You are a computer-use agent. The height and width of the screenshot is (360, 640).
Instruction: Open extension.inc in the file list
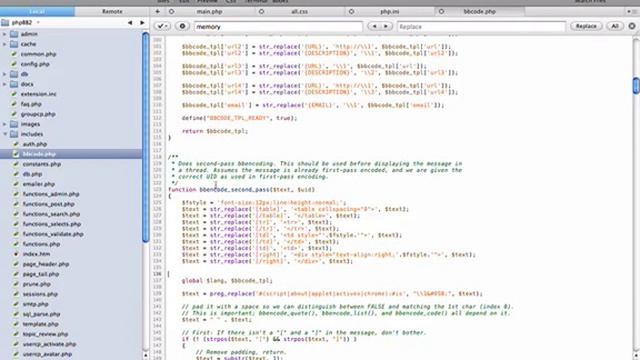[x=38, y=94]
